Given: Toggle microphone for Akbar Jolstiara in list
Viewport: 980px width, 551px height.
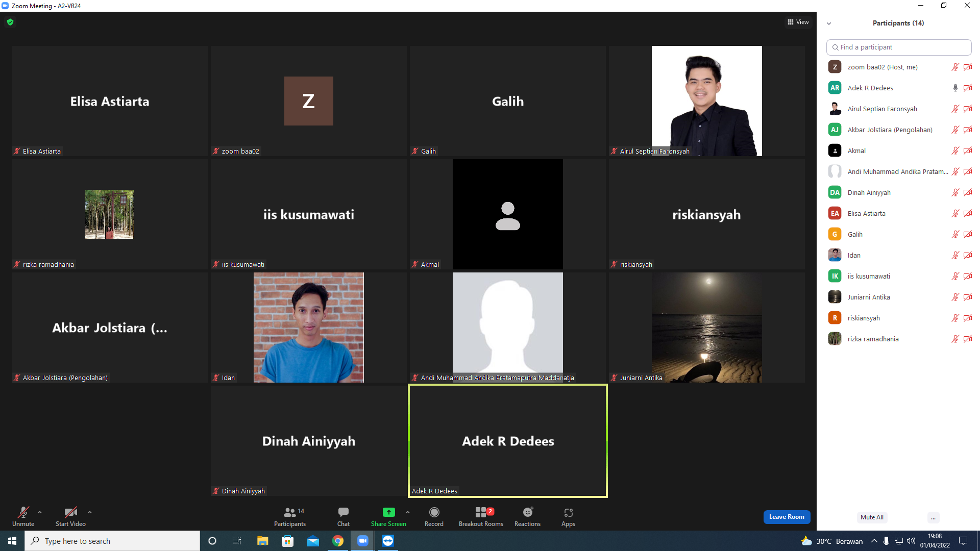Looking at the screenshot, I should pos(955,130).
